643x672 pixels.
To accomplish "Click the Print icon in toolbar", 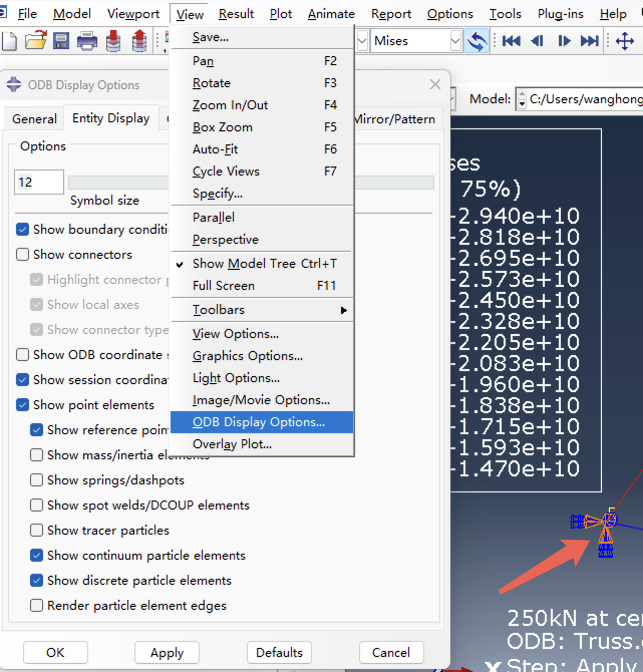I will point(87,41).
